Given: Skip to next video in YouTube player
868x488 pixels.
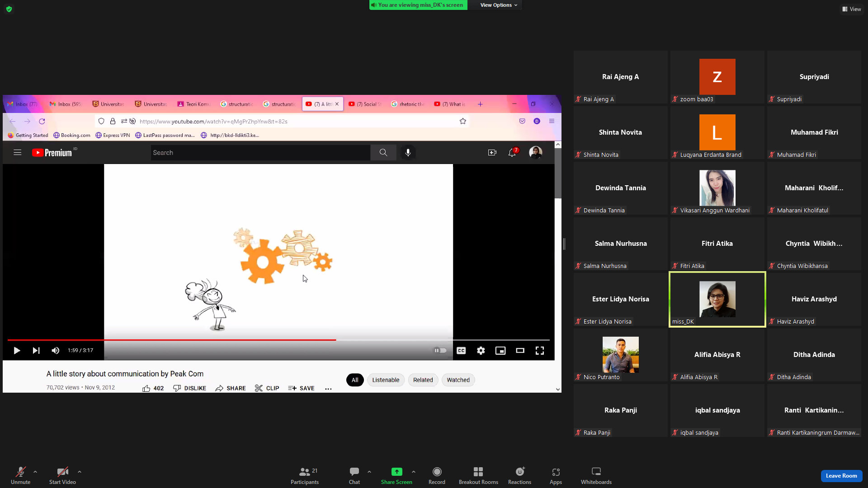Looking at the screenshot, I should 36,351.
